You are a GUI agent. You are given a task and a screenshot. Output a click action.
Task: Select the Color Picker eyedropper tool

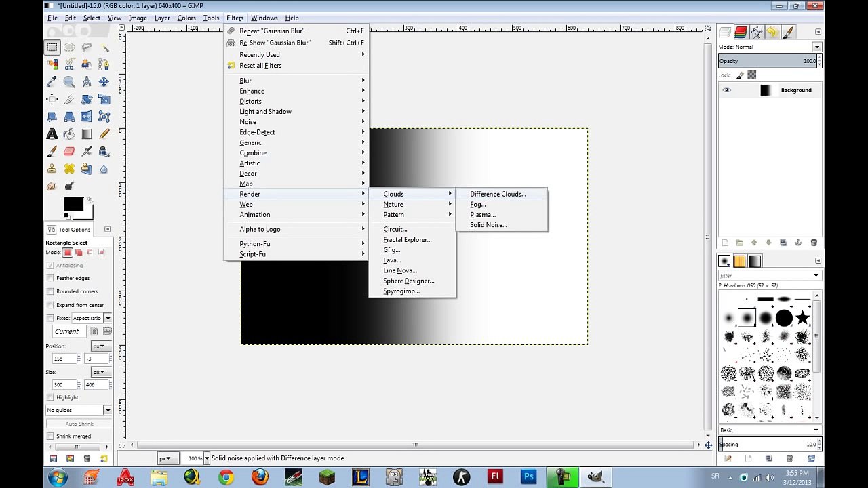point(52,82)
